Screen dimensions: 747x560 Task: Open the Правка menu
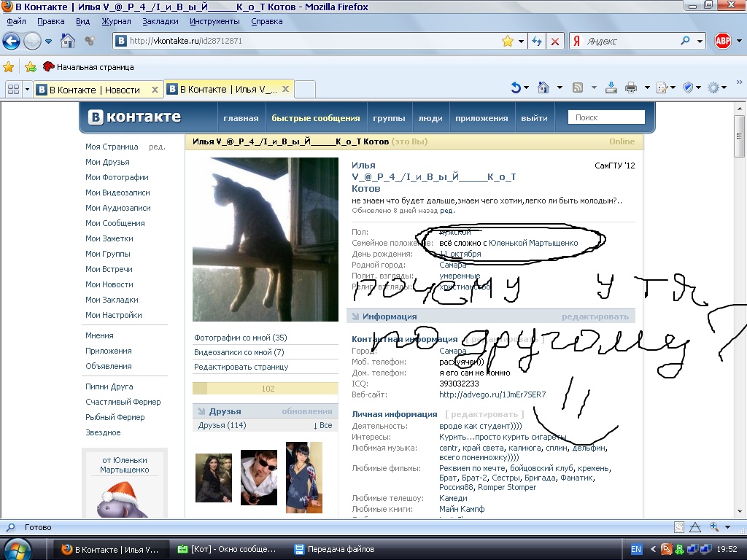click(x=50, y=21)
